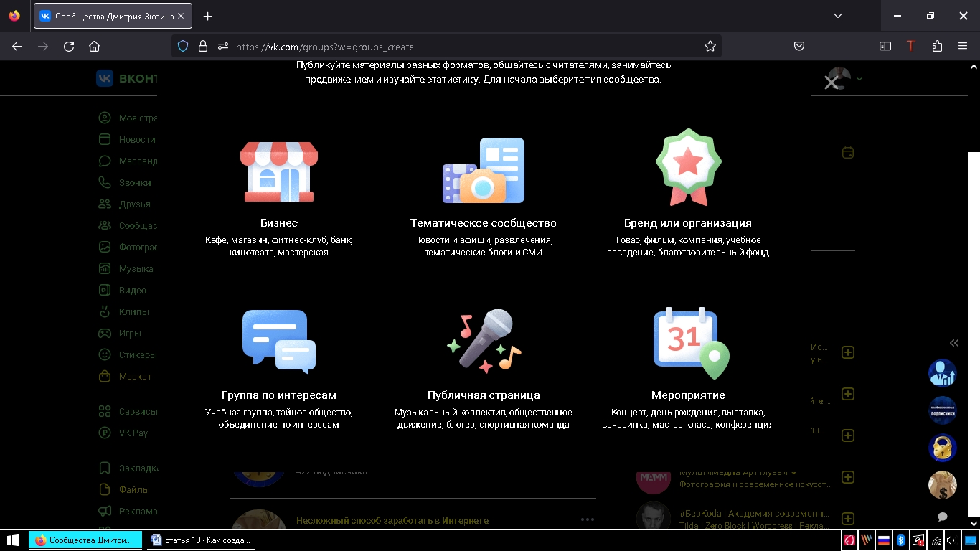The height and width of the screenshot is (551, 980).
Task: Collapse the right chat panel arrows
Action: click(x=953, y=343)
